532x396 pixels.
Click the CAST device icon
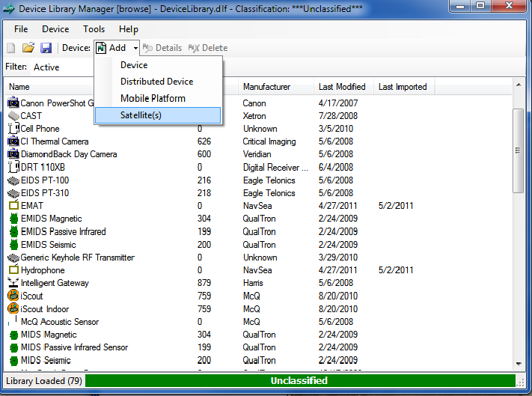point(13,116)
